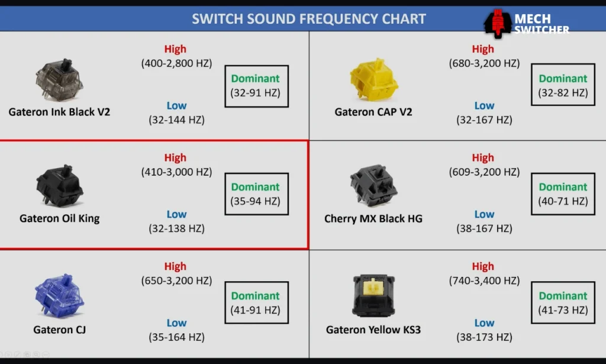Click the blue 'Low' label for Gateron CJ
This screenshot has height=364, width=606.
click(176, 323)
